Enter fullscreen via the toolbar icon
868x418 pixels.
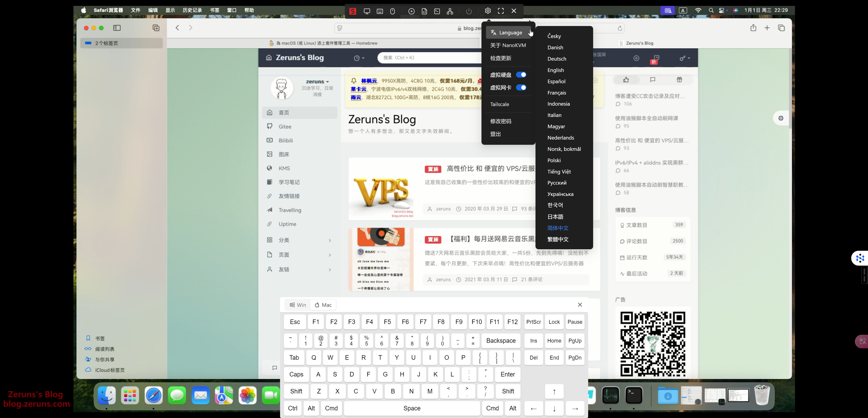pos(501,11)
